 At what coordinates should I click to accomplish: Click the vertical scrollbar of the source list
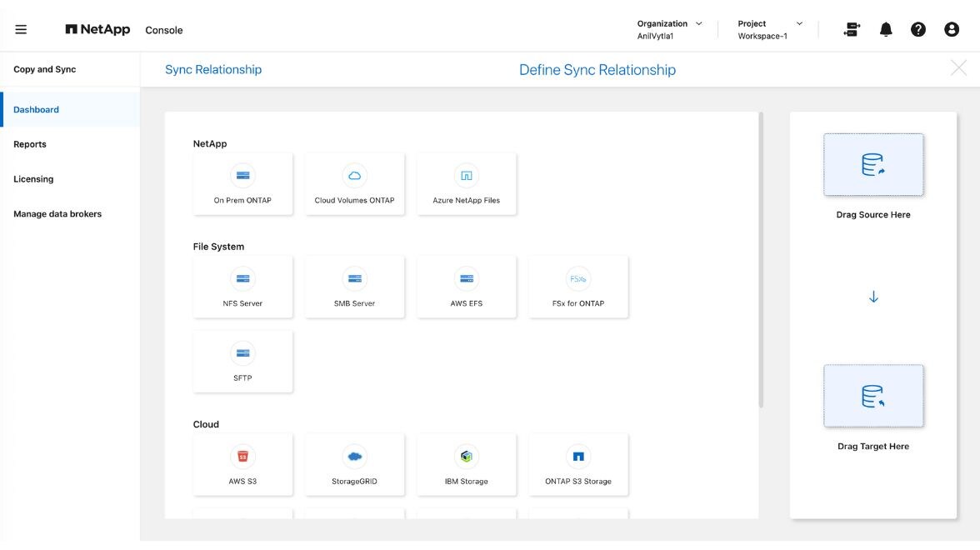point(761,260)
